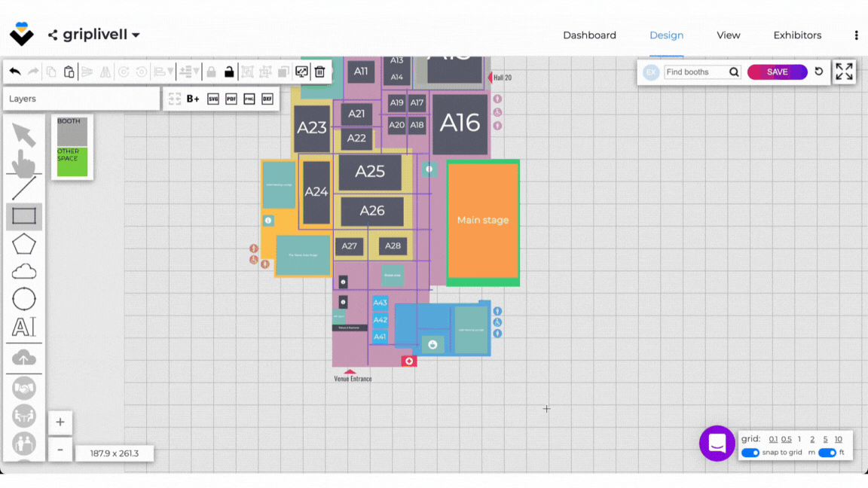Select the green Other Space swatch

(72, 162)
